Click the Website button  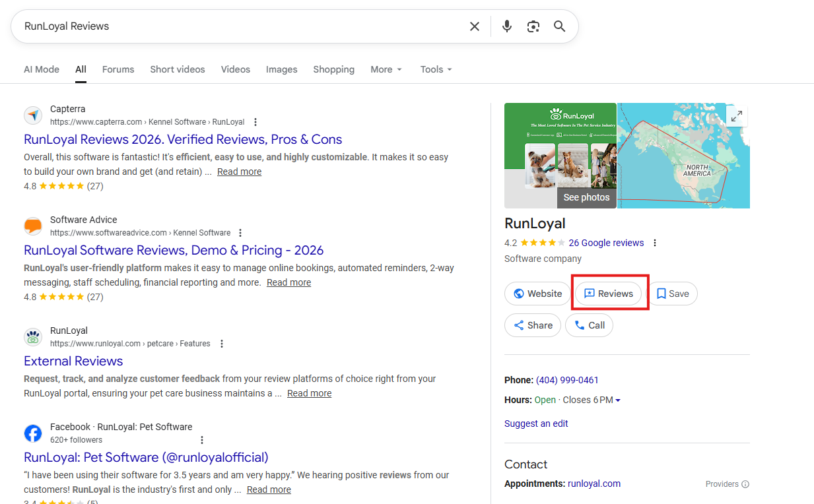pyautogui.click(x=537, y=294)
